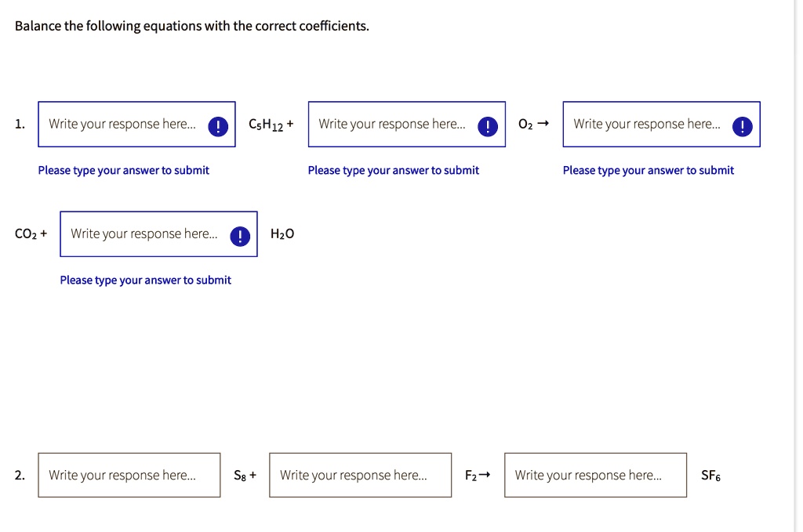Click the validation message under the CO2 field
This screenshot has width=803, height=532.
649,170
